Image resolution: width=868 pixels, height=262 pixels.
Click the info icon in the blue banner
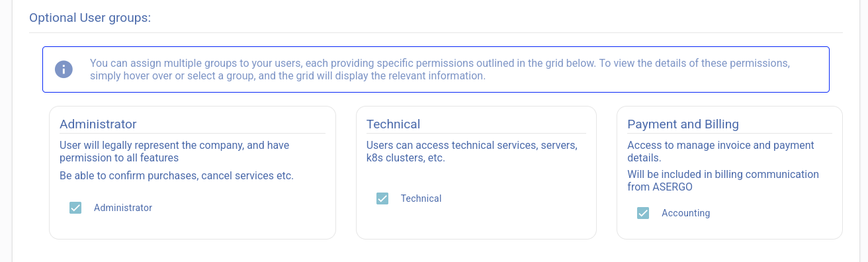tap(64, 69)
